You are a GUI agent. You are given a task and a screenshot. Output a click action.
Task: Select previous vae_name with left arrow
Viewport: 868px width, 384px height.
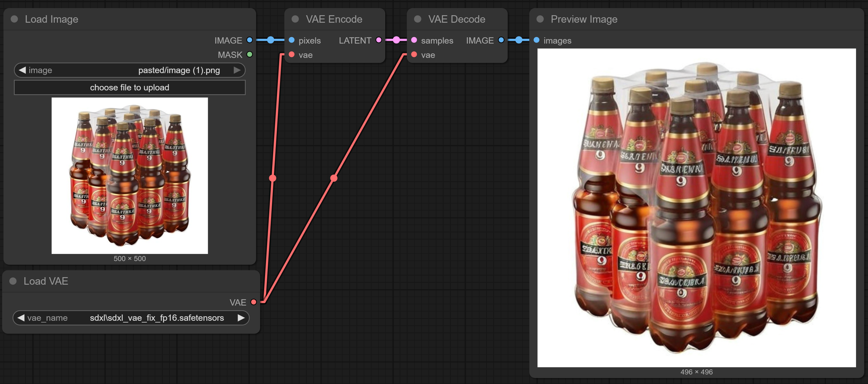pos(21,317)
